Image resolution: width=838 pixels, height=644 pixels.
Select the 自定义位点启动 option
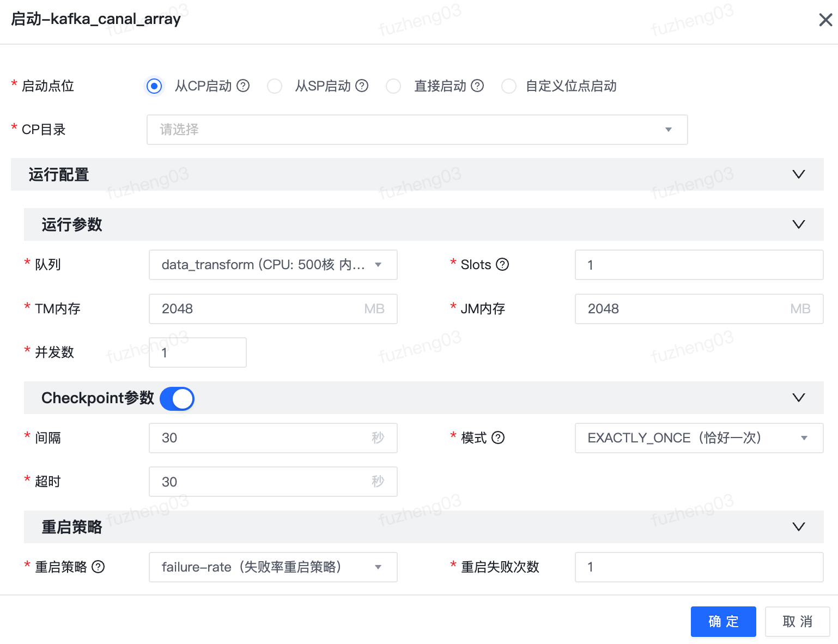tap(508, 86)
